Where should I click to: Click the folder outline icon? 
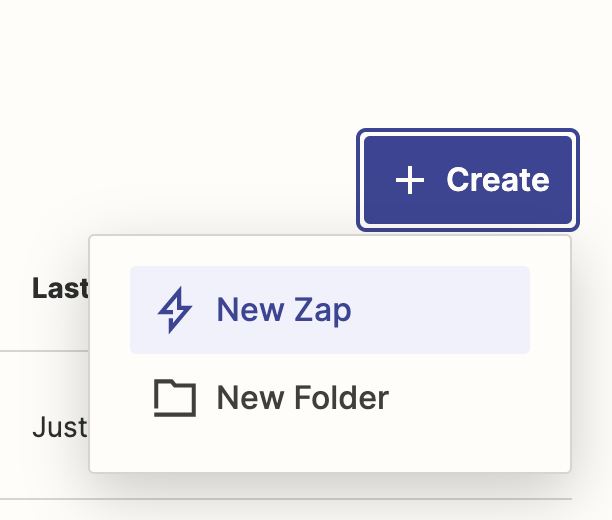click(x=175, y=398)
